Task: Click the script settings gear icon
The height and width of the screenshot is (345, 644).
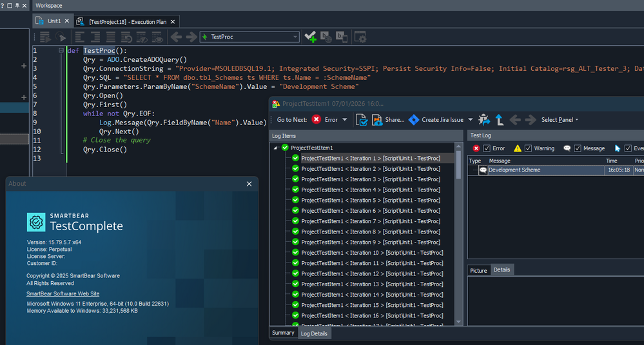Action: click(360, 37)
